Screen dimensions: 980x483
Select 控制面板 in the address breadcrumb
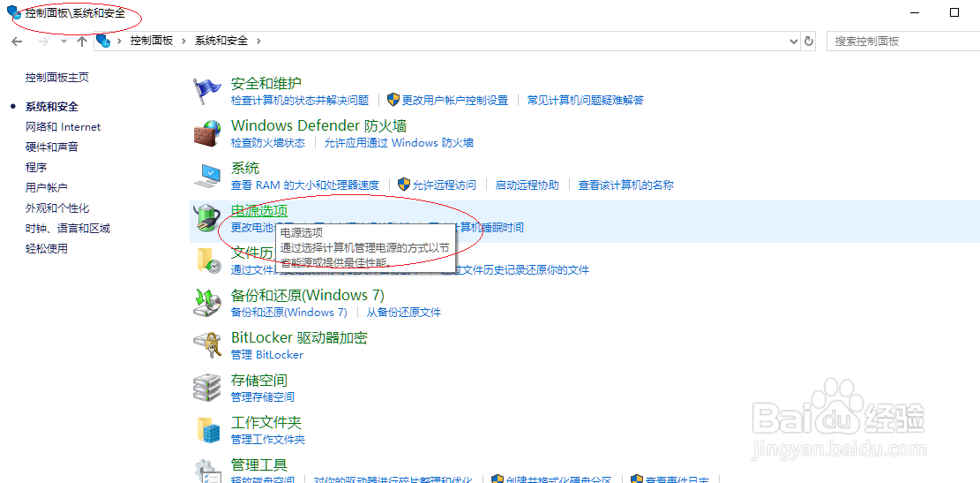click(x=151, y=41)
